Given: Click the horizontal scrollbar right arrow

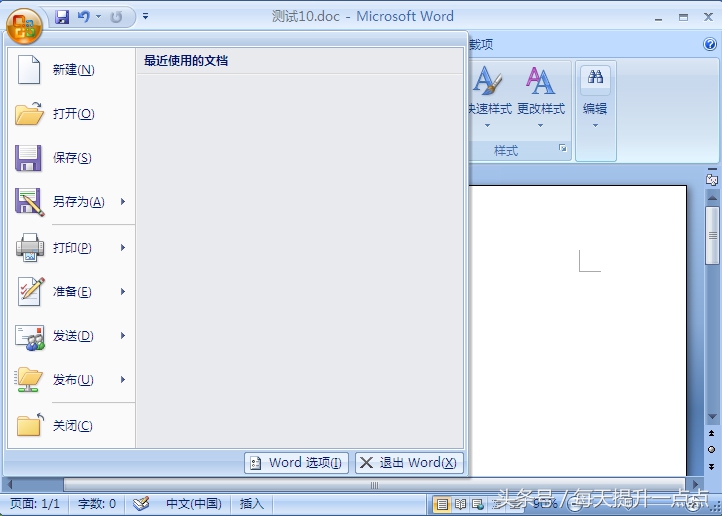Looking at the screenshot, I should 695,484.
